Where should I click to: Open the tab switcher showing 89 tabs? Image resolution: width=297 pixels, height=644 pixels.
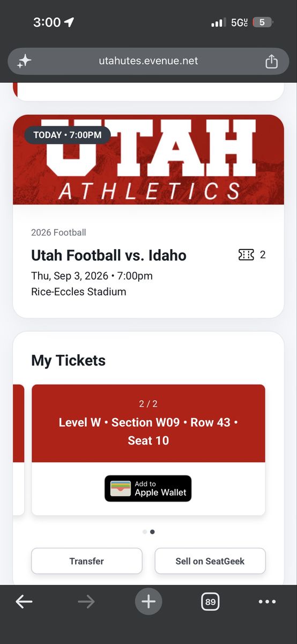coord(211,602)
